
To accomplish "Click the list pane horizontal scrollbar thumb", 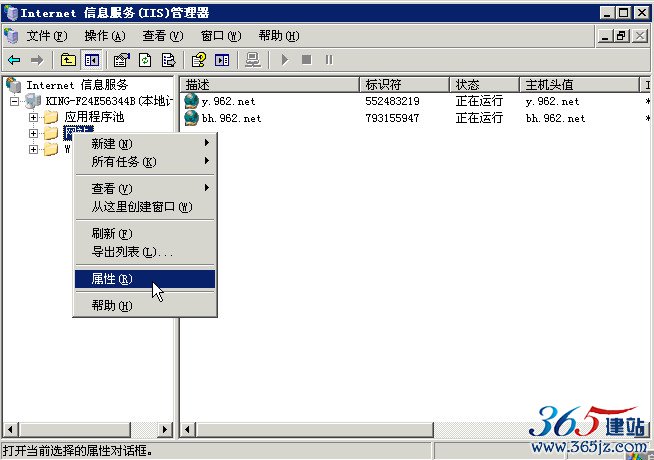I will tap(314, 429).
